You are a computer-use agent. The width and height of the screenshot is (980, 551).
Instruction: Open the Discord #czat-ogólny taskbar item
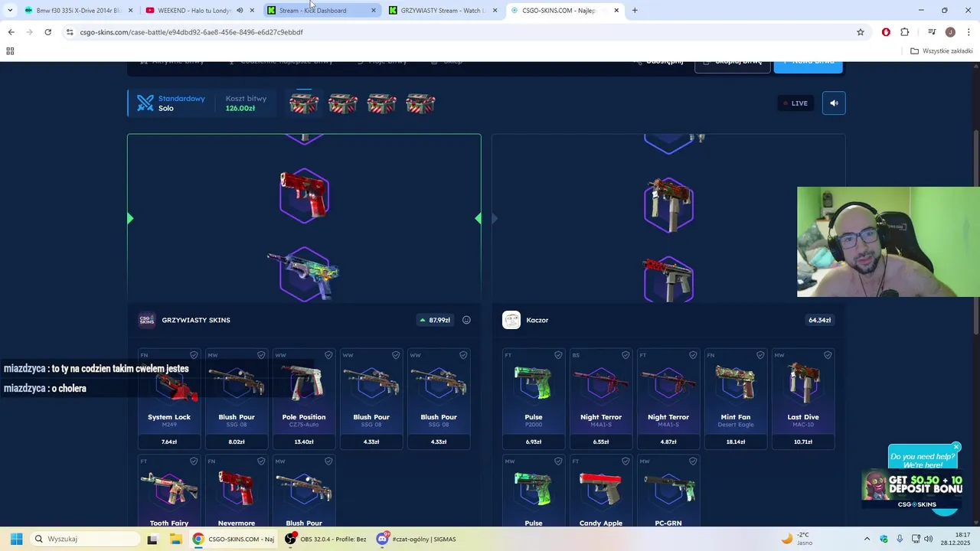point(417,539)
